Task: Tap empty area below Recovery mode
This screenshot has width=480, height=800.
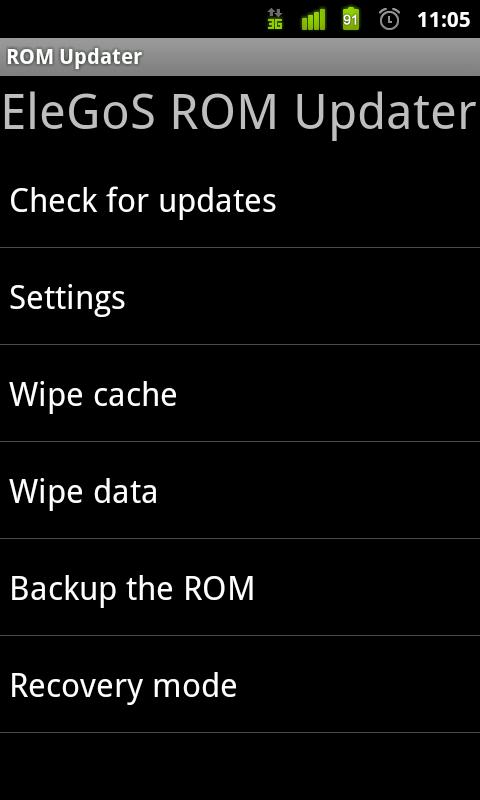Action: click(240, 766)
